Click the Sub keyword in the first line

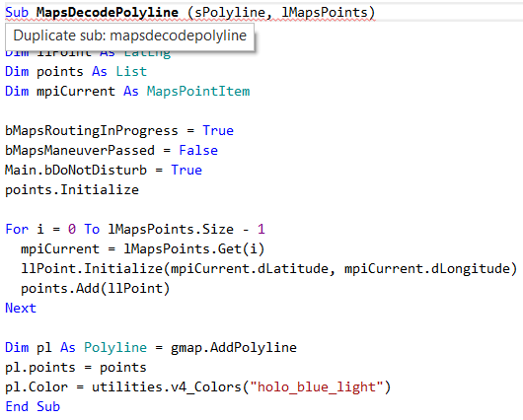17,13
